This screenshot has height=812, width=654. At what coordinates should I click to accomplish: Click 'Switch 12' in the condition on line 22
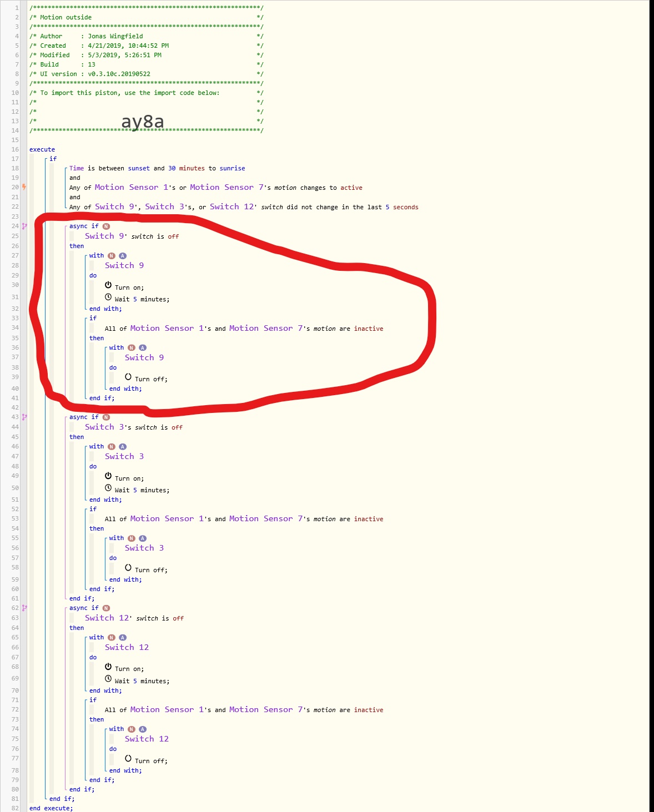point(232,206)
